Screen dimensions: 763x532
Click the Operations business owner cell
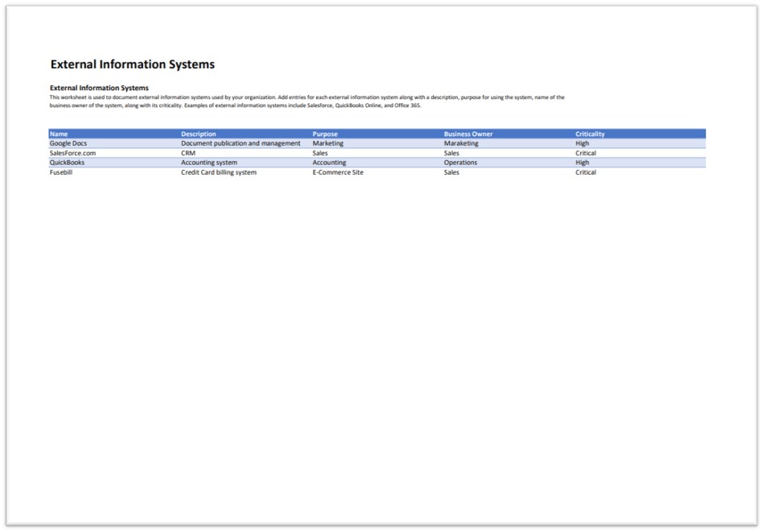460,163
